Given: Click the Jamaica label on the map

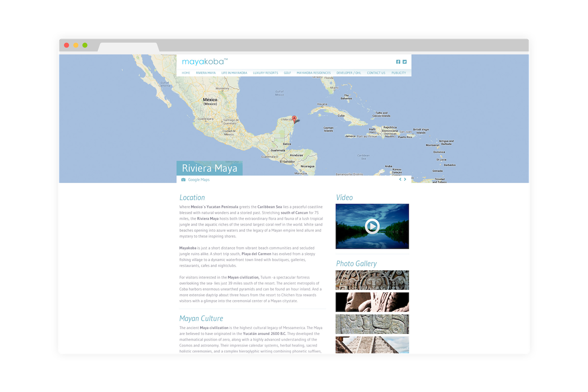Looking at the screenshot, I should click(x=351, y=136).
